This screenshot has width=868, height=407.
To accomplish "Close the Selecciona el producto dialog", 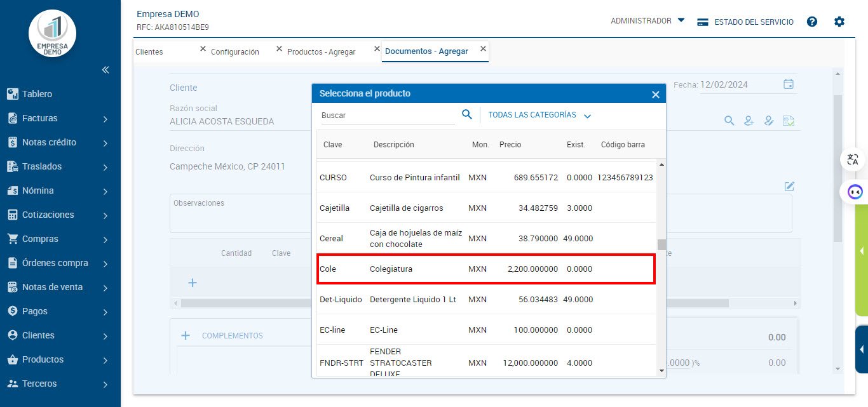I will click(656, 94).
